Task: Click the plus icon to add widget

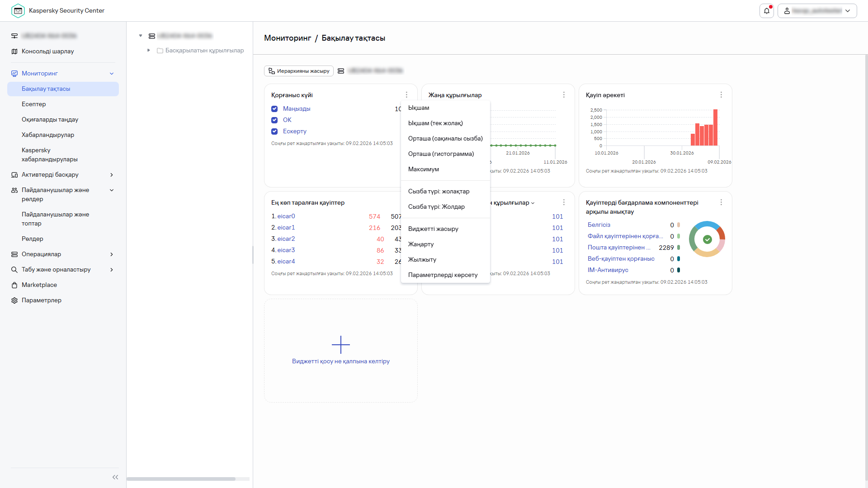Action: coord(340,345)
